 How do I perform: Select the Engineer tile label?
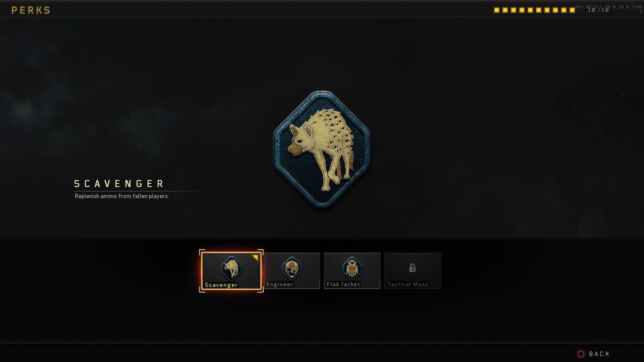(x=279, y=284)
